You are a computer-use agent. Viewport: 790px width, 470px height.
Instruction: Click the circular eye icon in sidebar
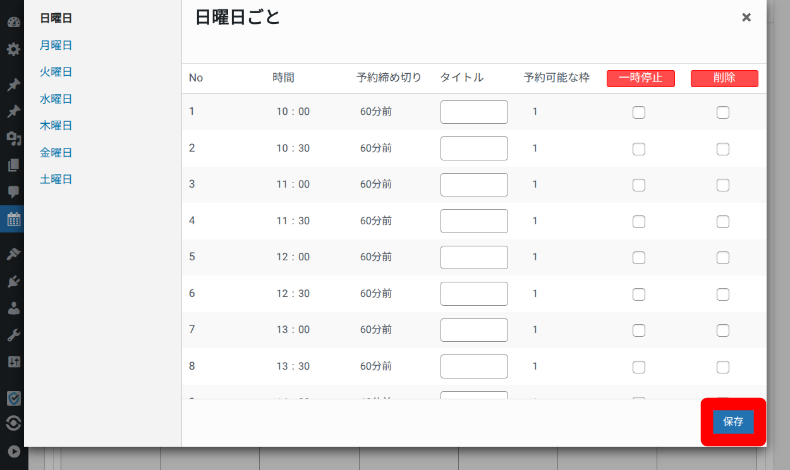(14, 423)
